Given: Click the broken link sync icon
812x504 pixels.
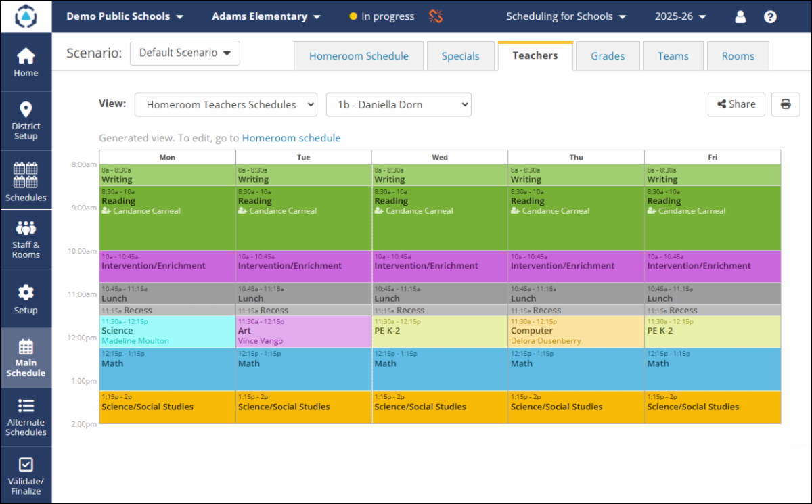Looking at the screenshot, I should (436, 16).
